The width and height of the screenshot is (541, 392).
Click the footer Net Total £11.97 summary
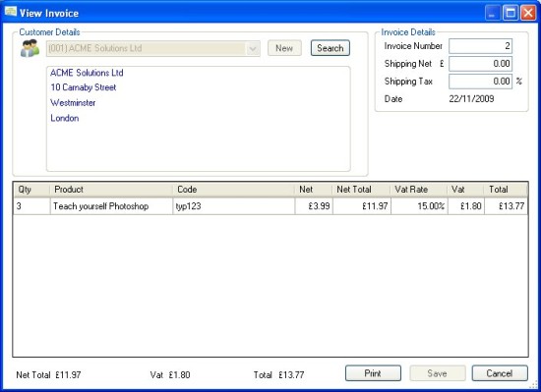48,374
